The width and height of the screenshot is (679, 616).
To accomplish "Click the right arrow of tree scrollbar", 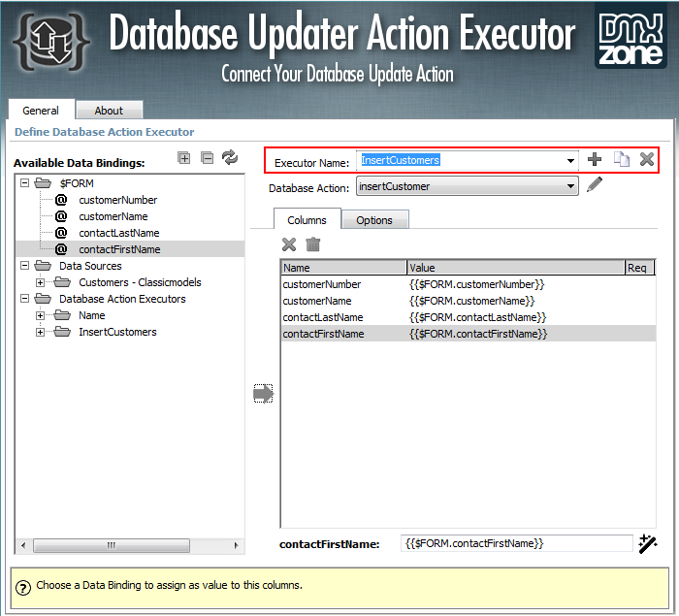I will point(236,545).
